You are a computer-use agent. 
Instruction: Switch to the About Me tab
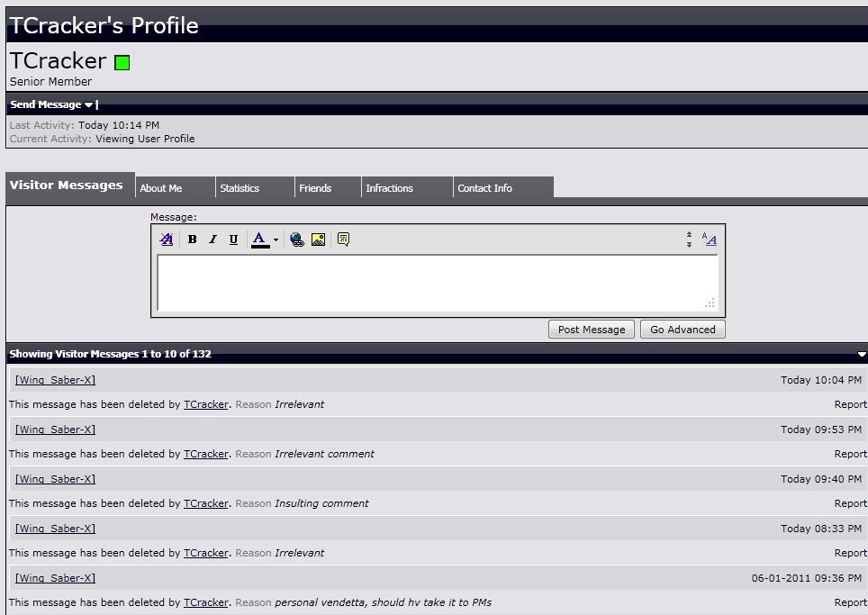tap(175, 187)
